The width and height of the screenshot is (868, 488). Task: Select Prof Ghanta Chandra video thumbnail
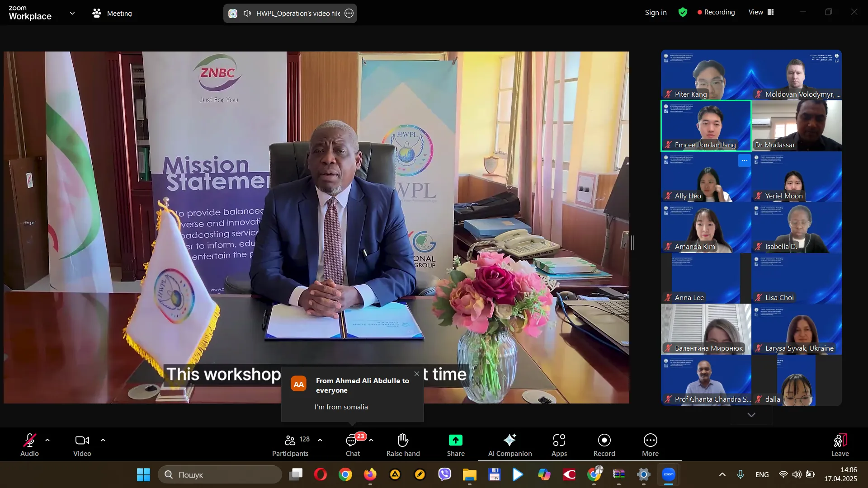[x=706, y=380]
